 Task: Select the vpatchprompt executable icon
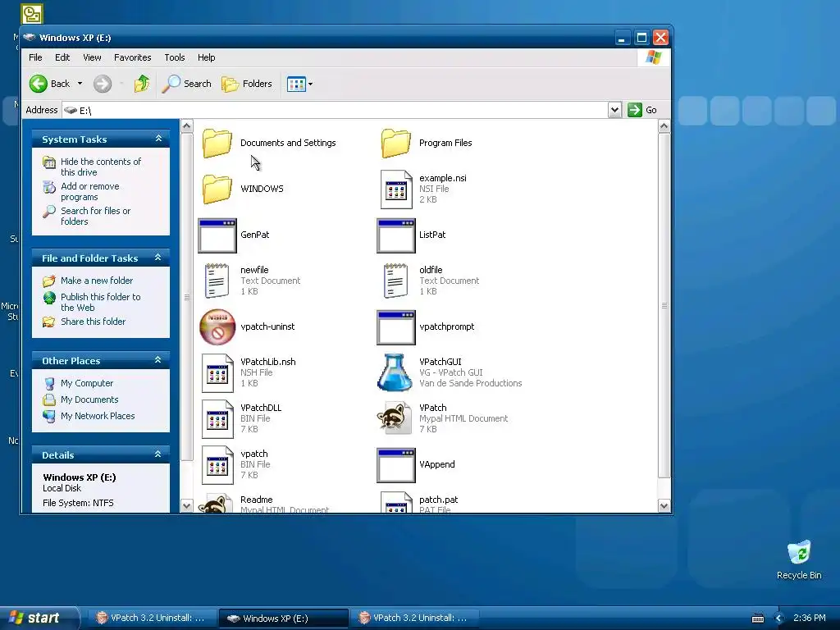click(396, 327)
